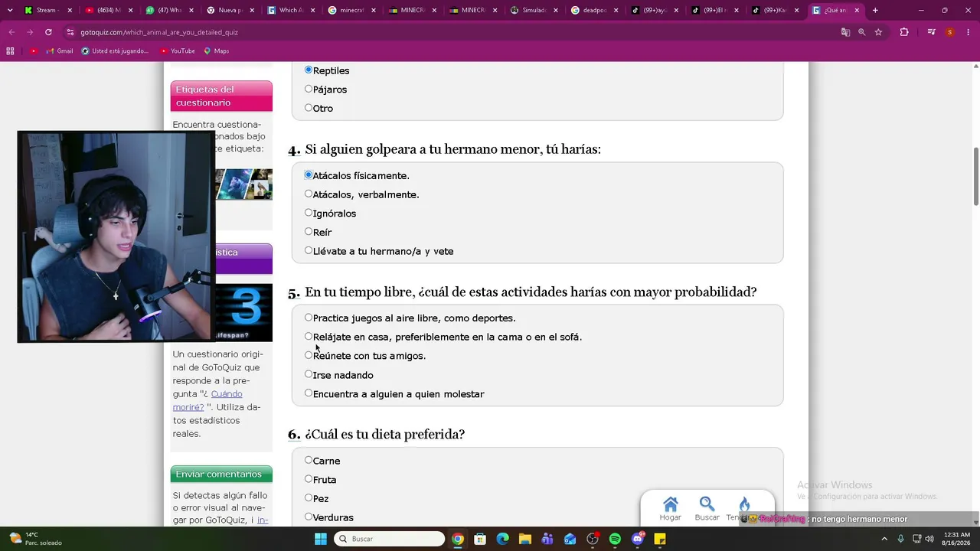This screenshot has height=551, width=980.
Task: Open the Chrome profile avatar
Action: (949, 32)
